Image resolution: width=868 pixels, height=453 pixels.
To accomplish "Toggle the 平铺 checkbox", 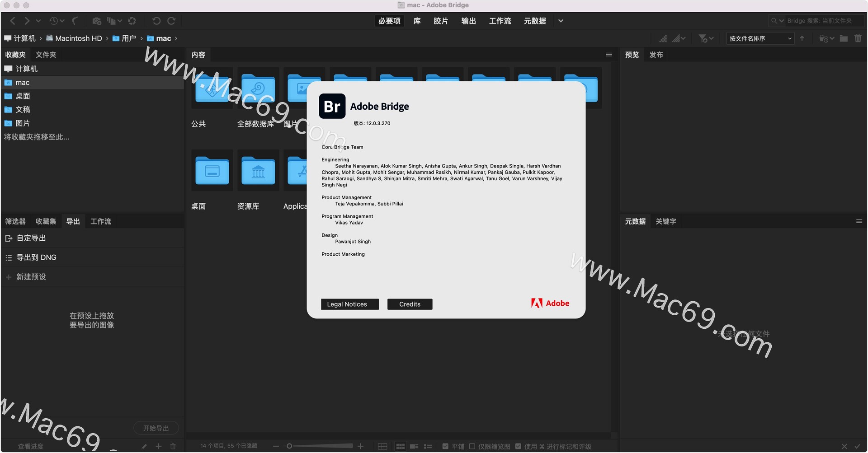I will click(445, 446).
